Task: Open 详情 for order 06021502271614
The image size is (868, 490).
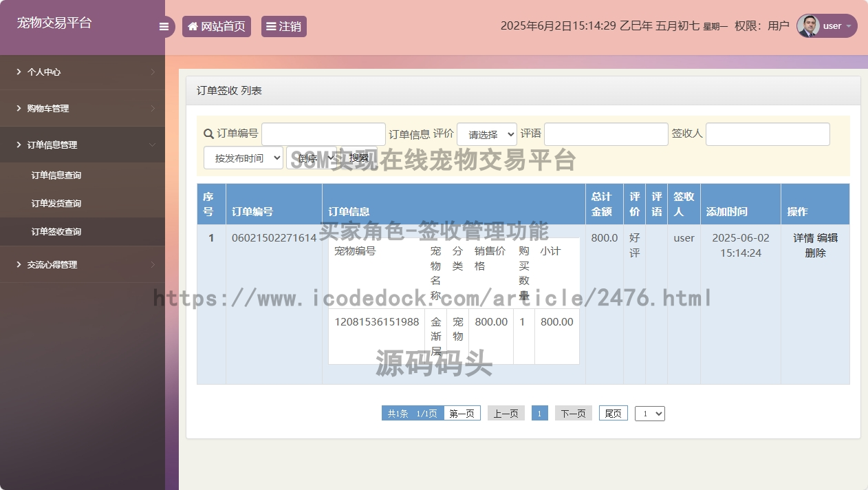Action: [x=803, y=238]
